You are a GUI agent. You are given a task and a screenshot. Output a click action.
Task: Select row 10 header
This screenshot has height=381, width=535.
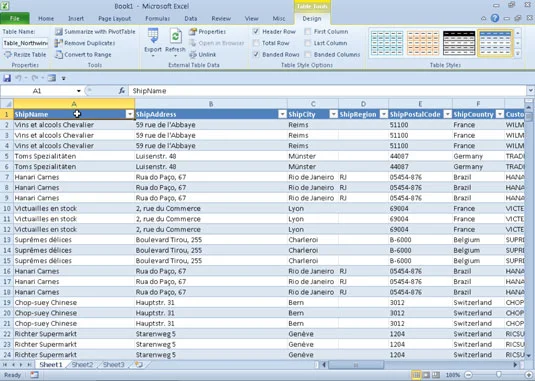[7, 208]
